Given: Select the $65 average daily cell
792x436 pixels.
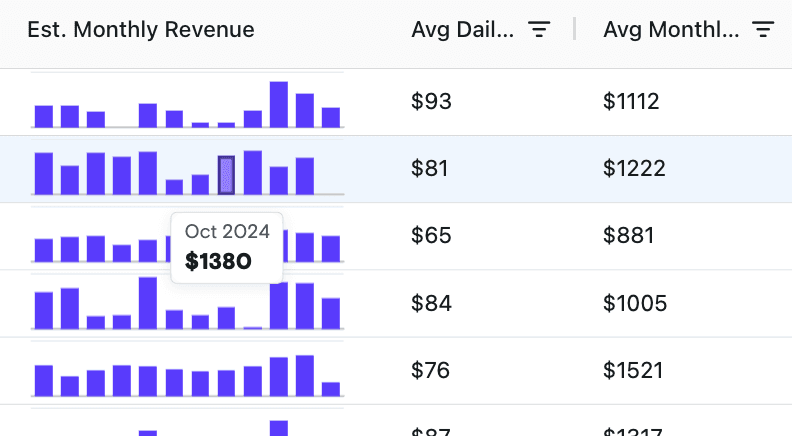Looking at the screenshot, I should [431, 236].
